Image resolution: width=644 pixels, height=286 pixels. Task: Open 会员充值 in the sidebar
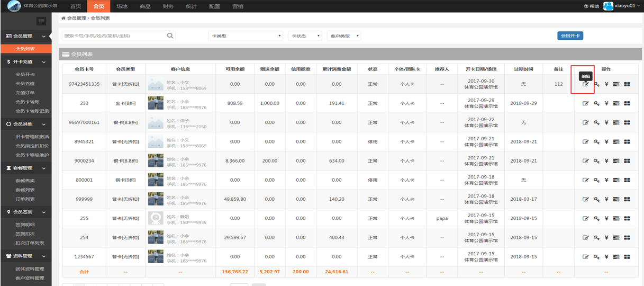[x=25, y=84]
